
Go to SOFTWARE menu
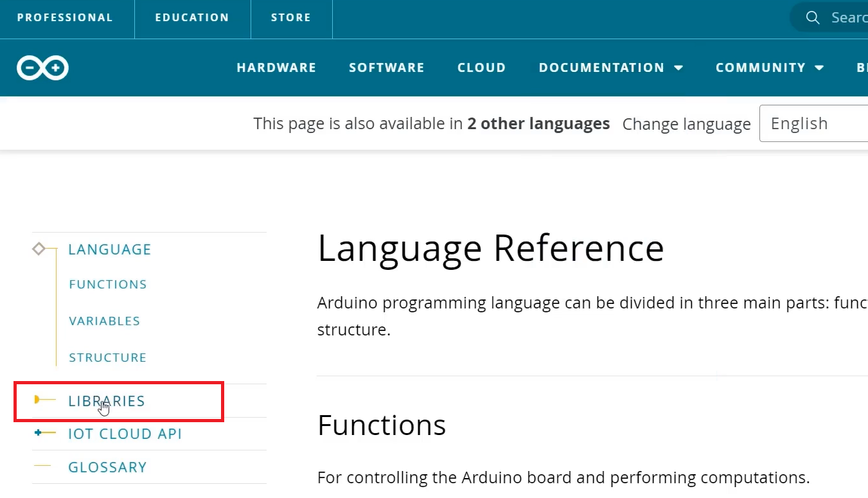(x=387, y=67)
